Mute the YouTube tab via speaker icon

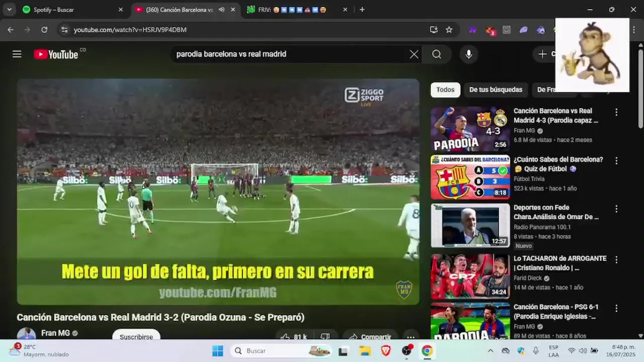pos(221,10)
